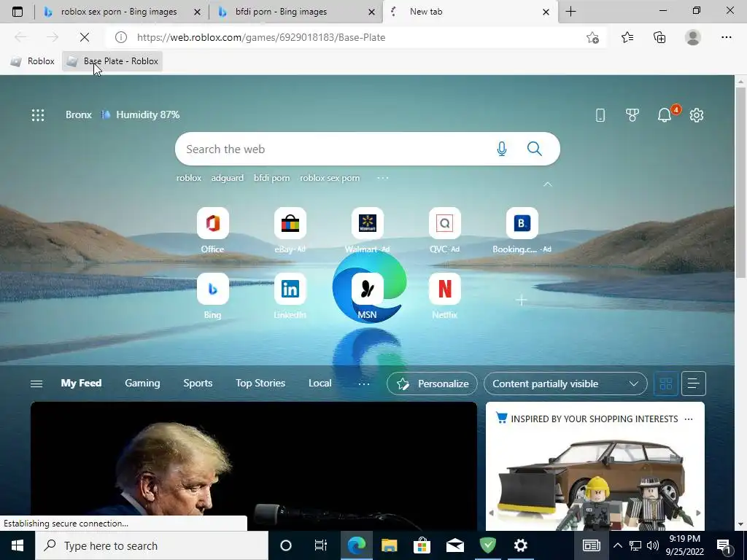The height and width of the screenshot is (560, 747).
Task: Add a new quick link site
Action: coord(521,300)
